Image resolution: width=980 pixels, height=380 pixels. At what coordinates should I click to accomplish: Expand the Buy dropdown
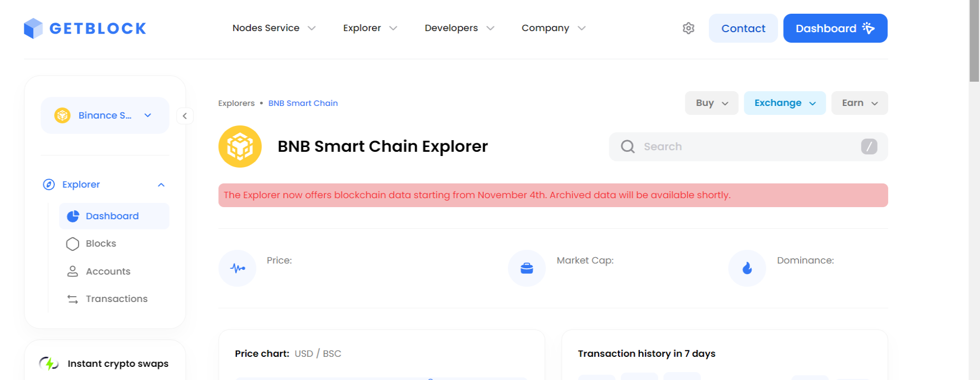click(712, 103)
